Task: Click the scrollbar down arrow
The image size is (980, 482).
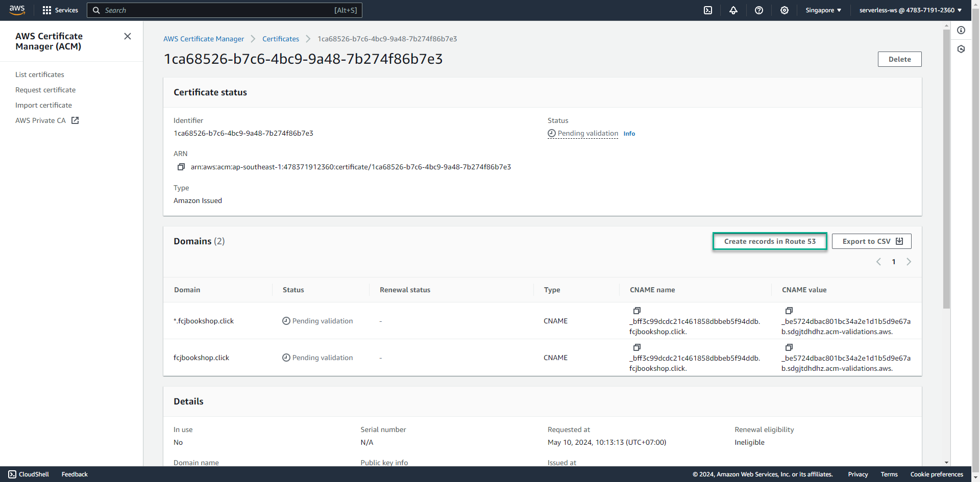Action: [x=946, y=463]
